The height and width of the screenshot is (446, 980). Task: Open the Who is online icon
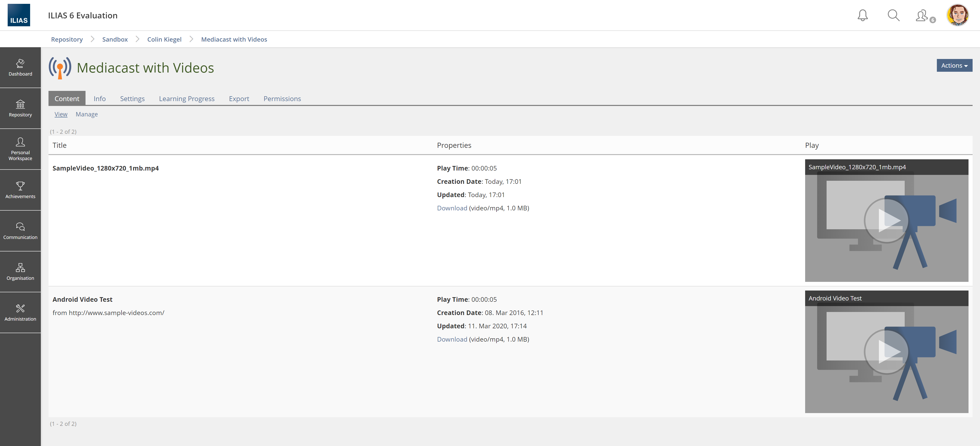click(x=922, y=16)
